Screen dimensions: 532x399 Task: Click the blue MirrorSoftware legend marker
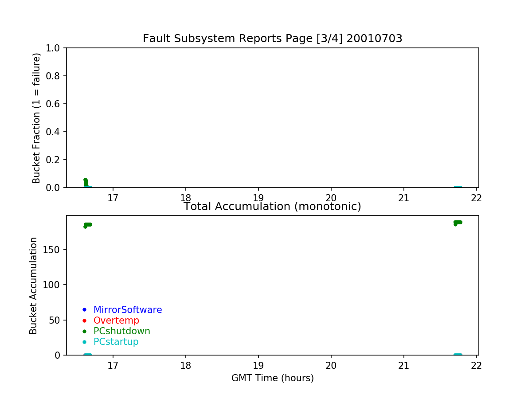click(84, 309)
